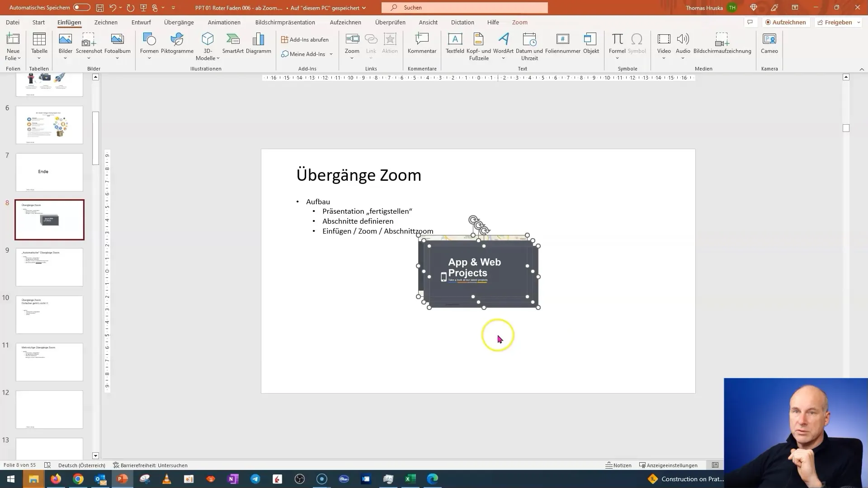This screenshot has width=868, height=488.
Task: Click the undo arrow icon
Action: (113, 8)
